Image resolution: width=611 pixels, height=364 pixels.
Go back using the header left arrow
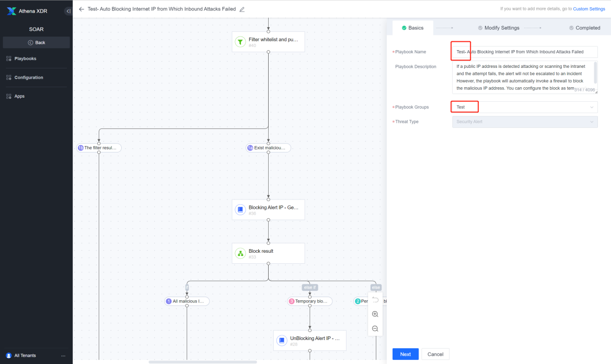click(x=82, y=9)
